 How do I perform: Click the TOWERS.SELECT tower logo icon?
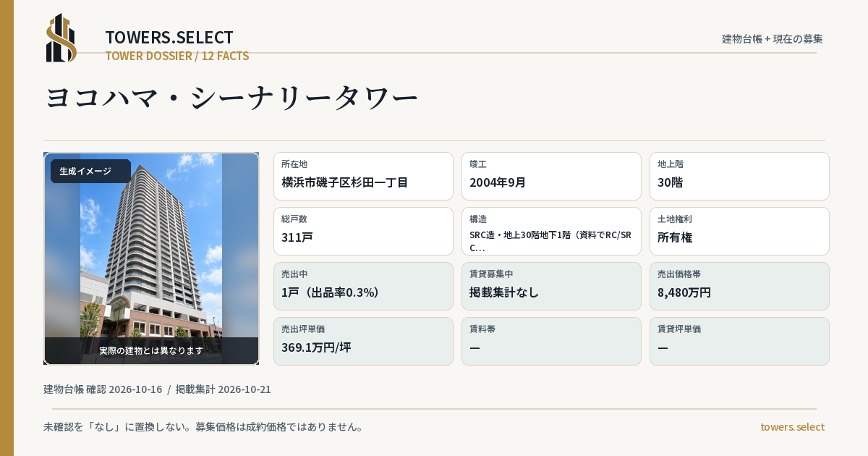tap(61, 38)
